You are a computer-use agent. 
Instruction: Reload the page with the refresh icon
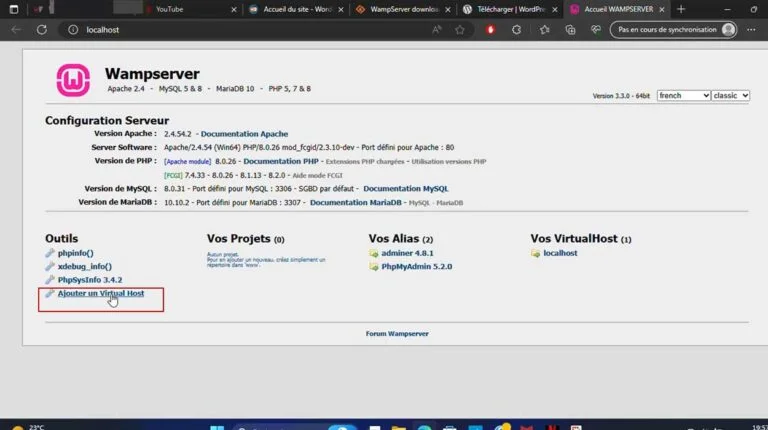click(x=42, y=30)
